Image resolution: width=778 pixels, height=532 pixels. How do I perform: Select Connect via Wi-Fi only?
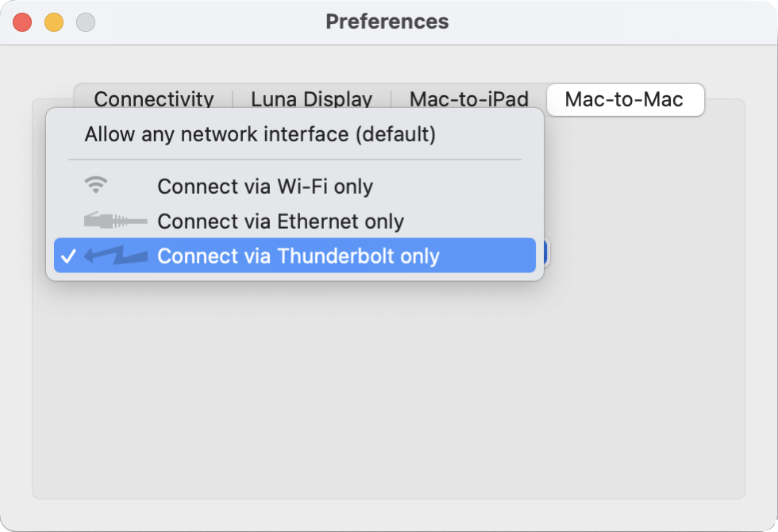pos(264,186)
